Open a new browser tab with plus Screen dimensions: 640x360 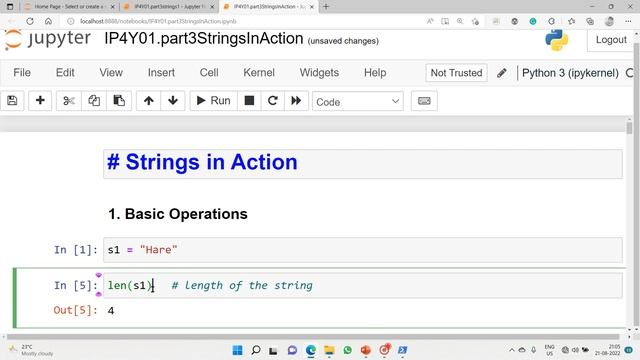[x=326, y=7]
